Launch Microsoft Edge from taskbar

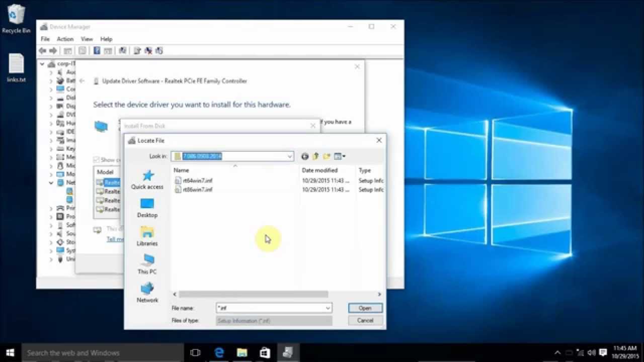coord(219,352)
